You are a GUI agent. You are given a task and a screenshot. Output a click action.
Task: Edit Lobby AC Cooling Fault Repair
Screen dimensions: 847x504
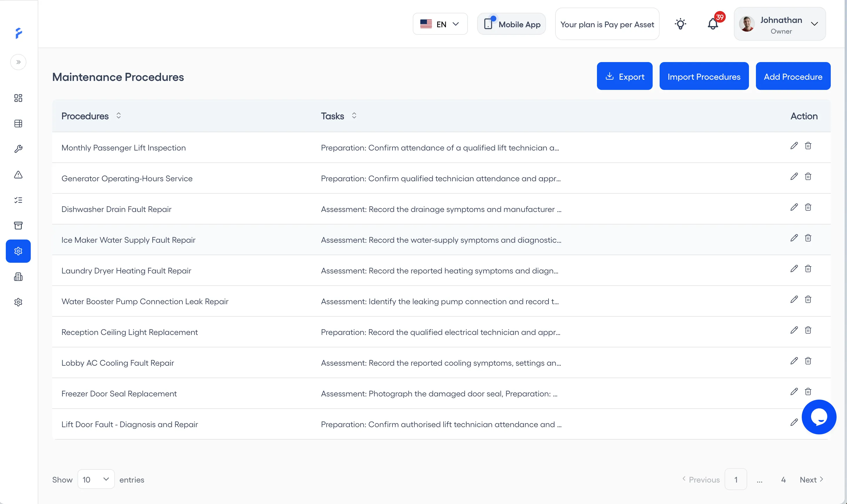[x=794, y=361]
